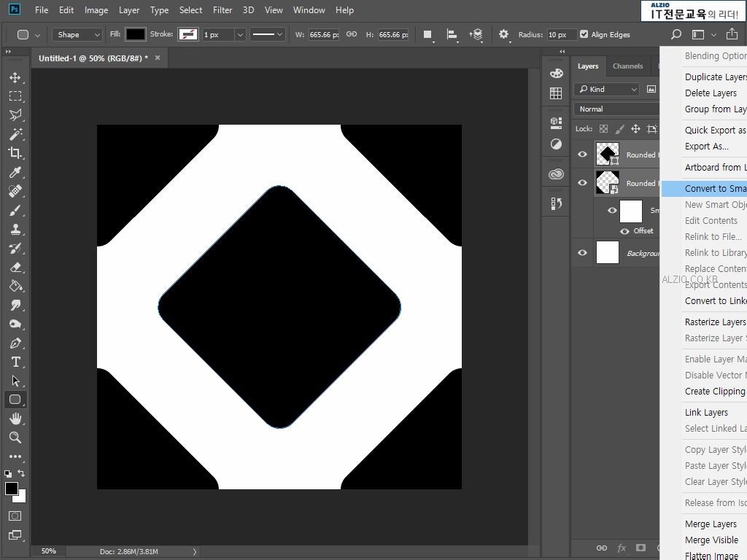Screen dimensions: 747x560
Task: Swap foreground and background colors
Action: click(21, 473)
